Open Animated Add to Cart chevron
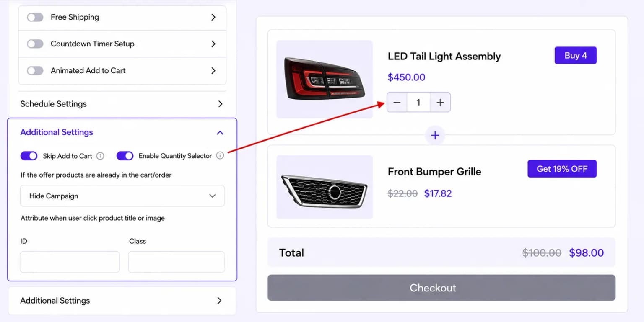 point(213,71)
